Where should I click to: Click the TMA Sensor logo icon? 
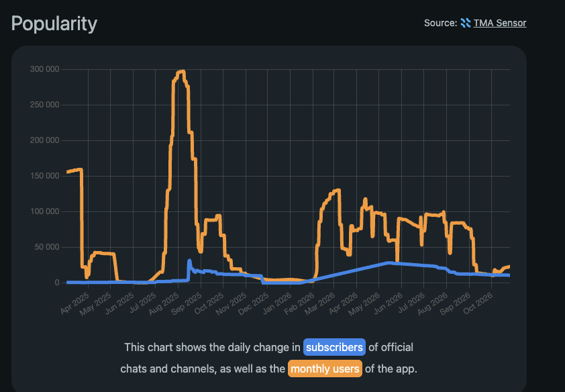(x=466, y=23)
